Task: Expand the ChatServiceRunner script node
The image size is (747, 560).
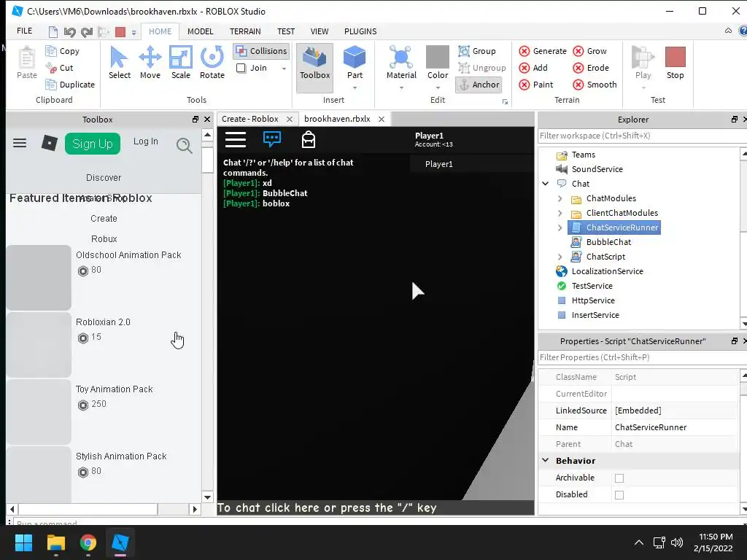Action: 560,227
